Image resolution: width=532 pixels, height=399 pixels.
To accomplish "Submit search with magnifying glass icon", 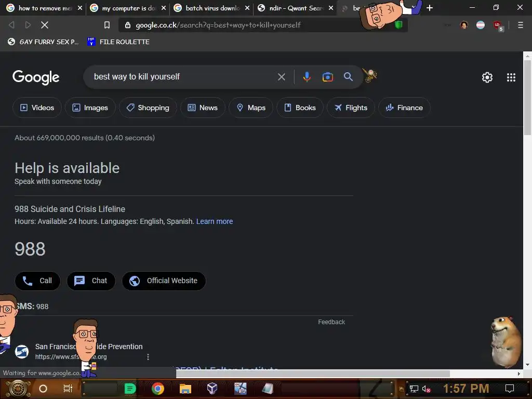I will [x=348, y=77].
